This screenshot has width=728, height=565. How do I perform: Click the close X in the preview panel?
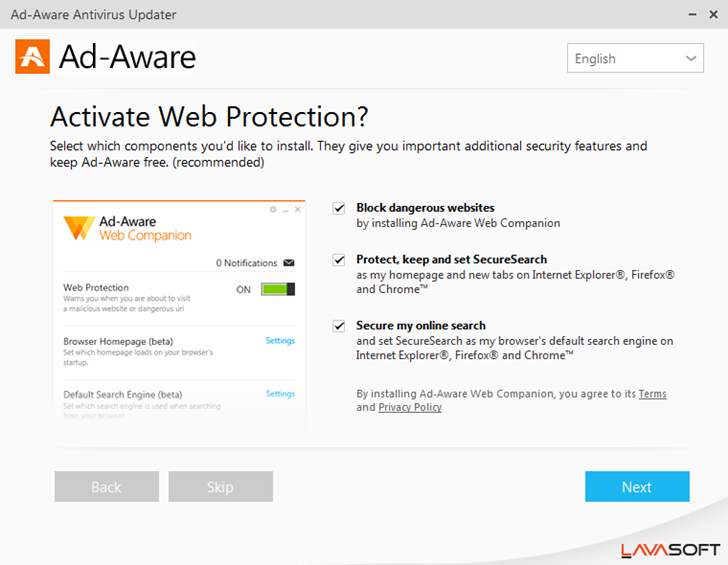point(295,210)
